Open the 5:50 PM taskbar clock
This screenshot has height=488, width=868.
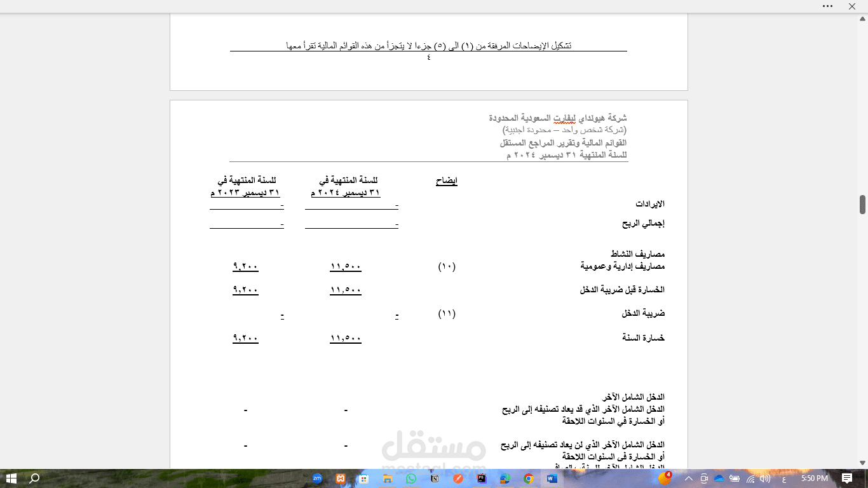pos(814,478)
